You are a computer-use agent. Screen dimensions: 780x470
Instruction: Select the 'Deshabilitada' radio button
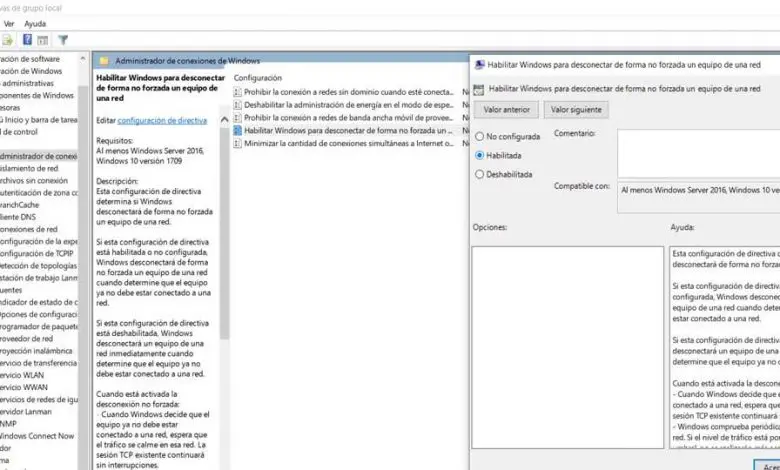480,175
